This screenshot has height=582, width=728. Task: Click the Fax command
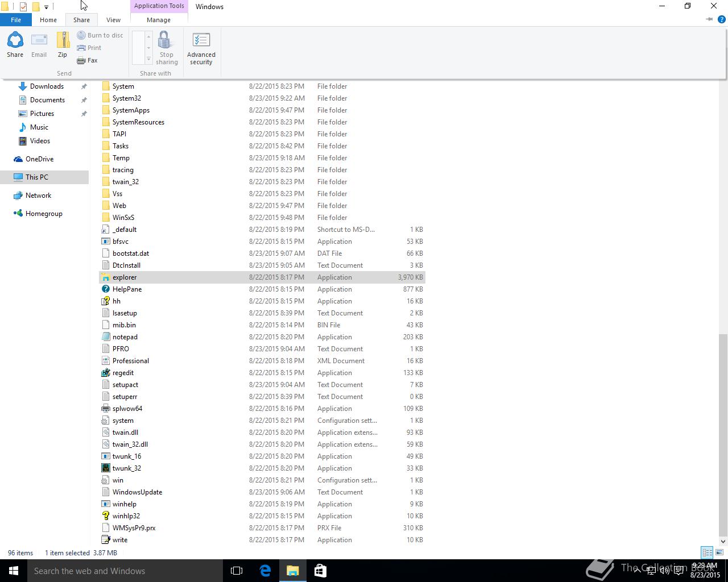tap(88, 60)
